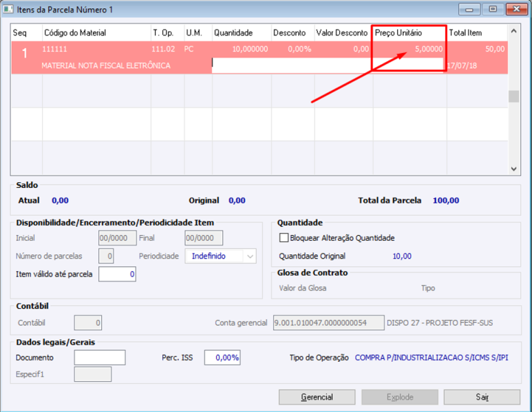Viewport: 532px width, 412px height.
Task: Click the Documento input field
Action: coord(100,358)
